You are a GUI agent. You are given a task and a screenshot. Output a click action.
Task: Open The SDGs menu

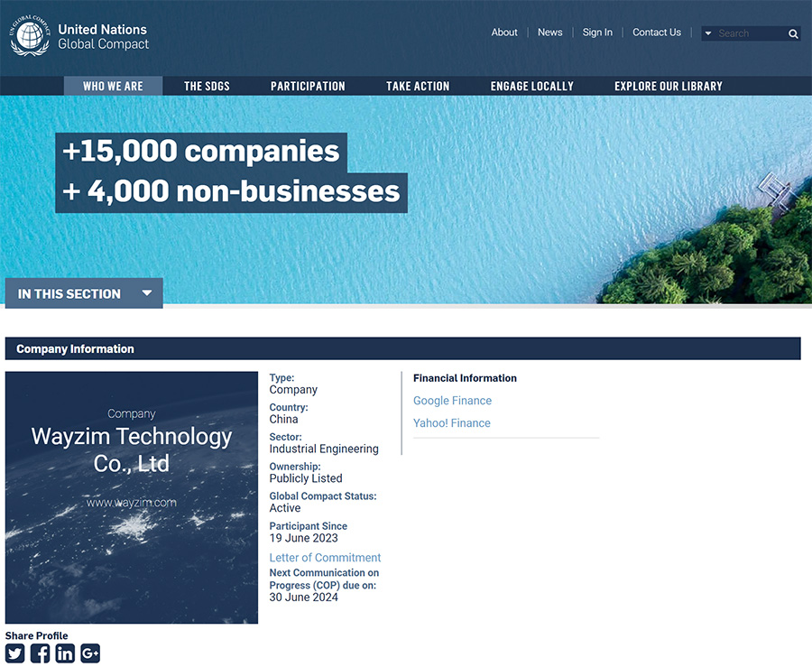[207, 86]
